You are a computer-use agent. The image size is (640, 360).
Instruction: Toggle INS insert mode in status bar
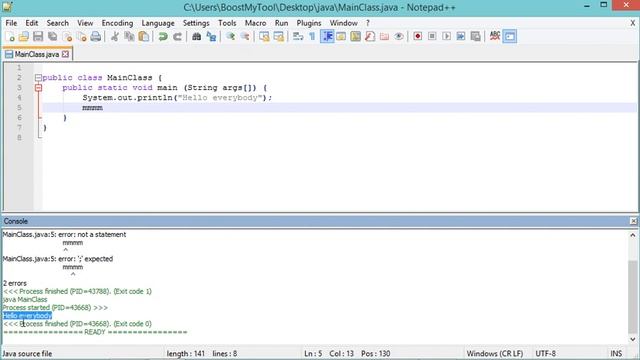(x=616, y=353)
